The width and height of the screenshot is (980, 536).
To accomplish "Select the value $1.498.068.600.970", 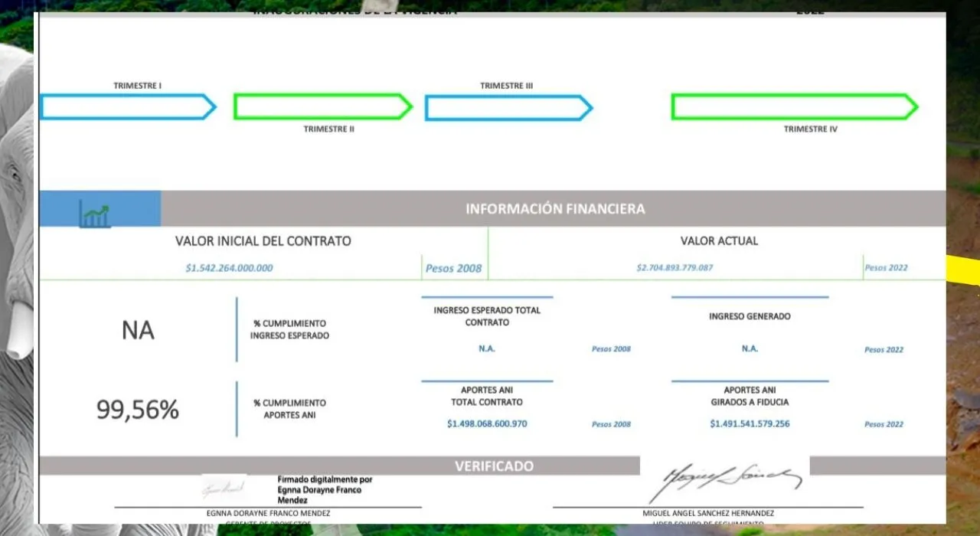I will point(487,423).
